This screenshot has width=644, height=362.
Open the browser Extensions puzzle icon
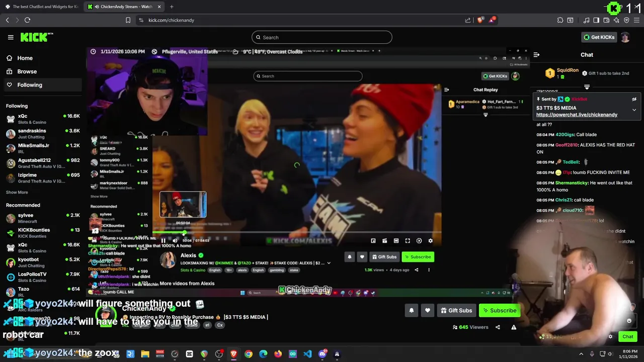(x=560, y=20)
